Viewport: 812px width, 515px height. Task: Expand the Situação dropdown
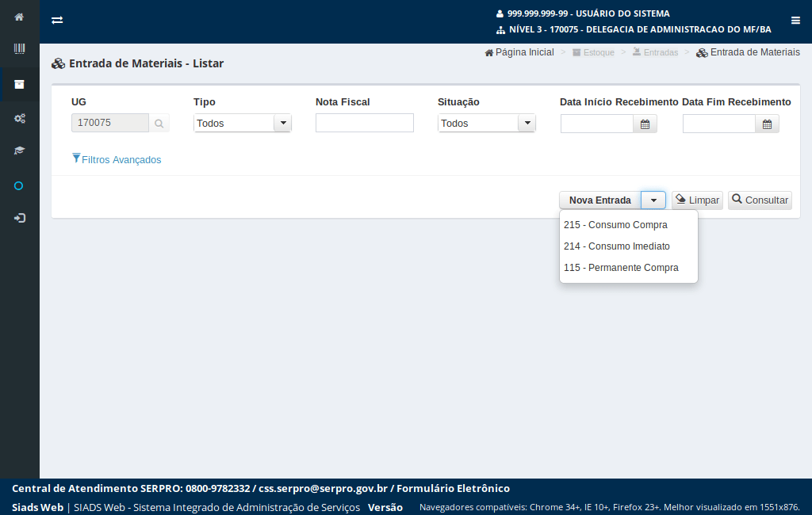(x=527, y=123)
